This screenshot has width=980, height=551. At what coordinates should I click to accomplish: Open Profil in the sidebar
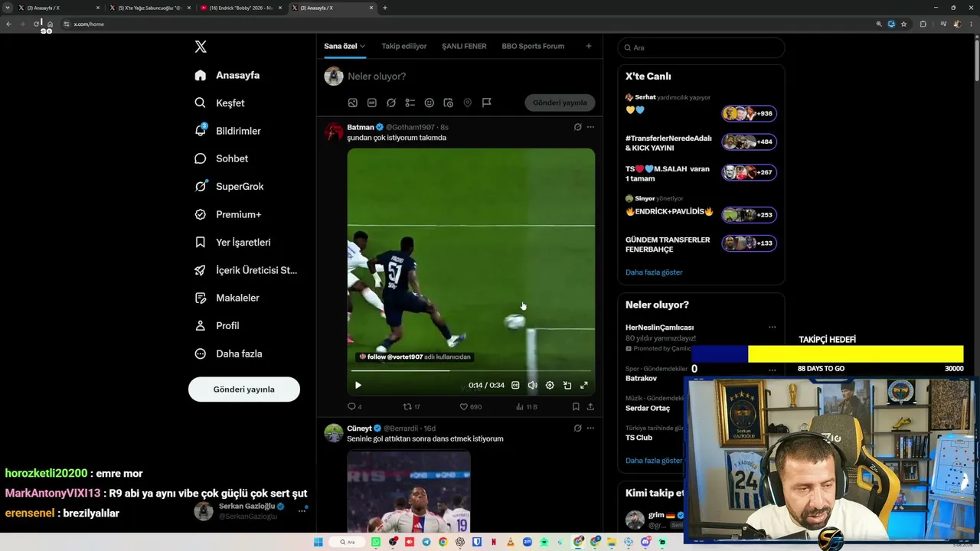217,325
